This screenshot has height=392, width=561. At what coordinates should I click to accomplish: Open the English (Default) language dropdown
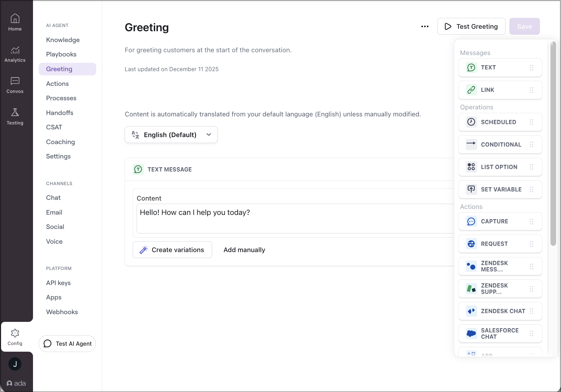[171, 135]
